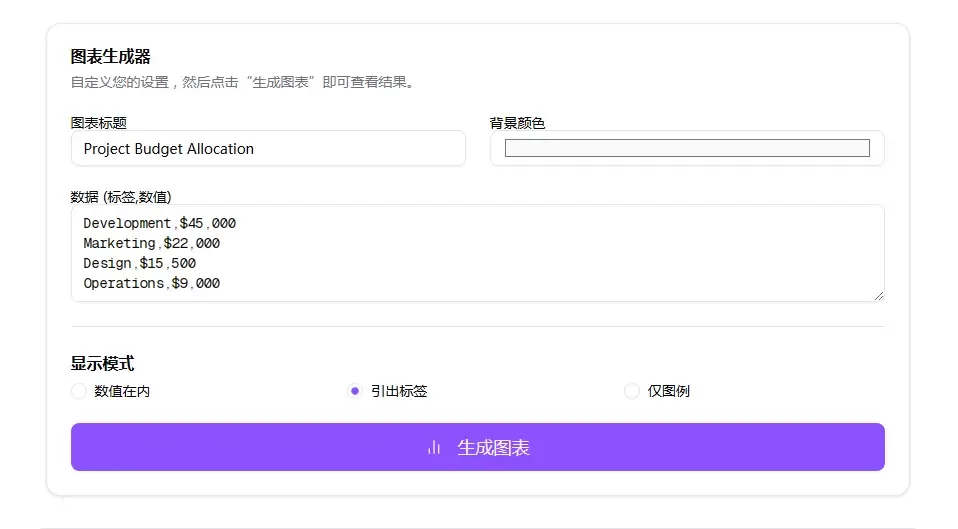The image size is (958, 529).
Task: Click the 'Design,$15,500' data line
Action: 140,263
